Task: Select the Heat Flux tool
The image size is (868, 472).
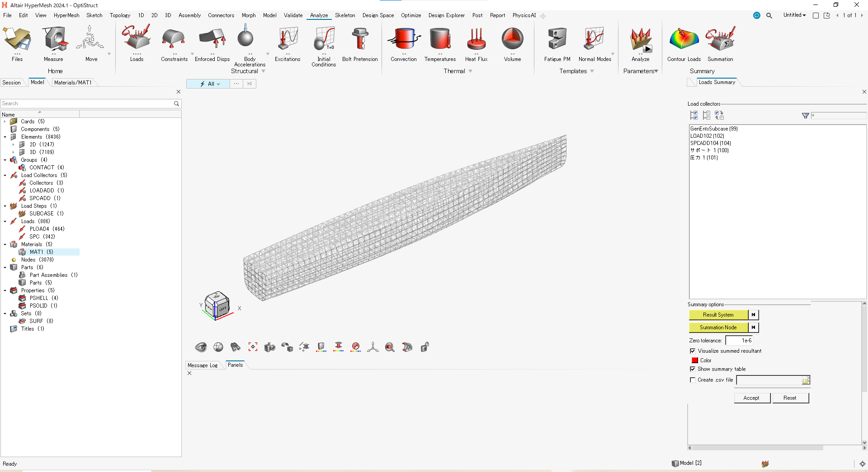Action: click(x=476, y=38)
